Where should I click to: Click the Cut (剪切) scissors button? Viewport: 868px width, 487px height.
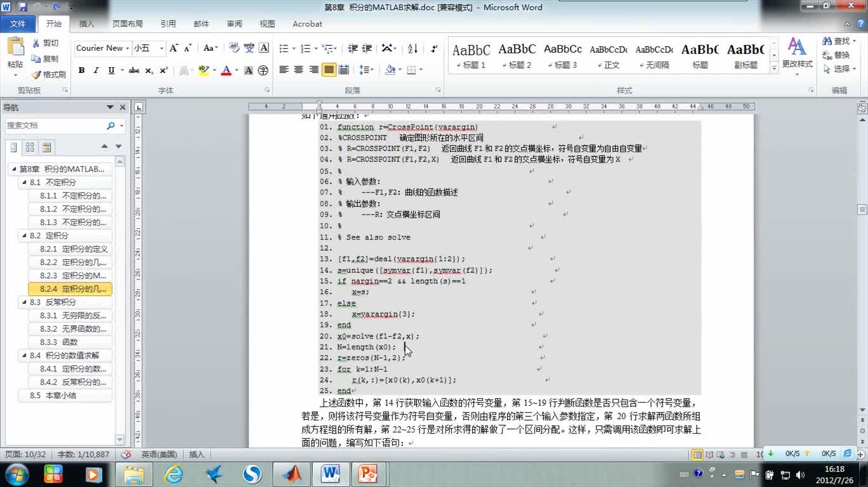46,43
